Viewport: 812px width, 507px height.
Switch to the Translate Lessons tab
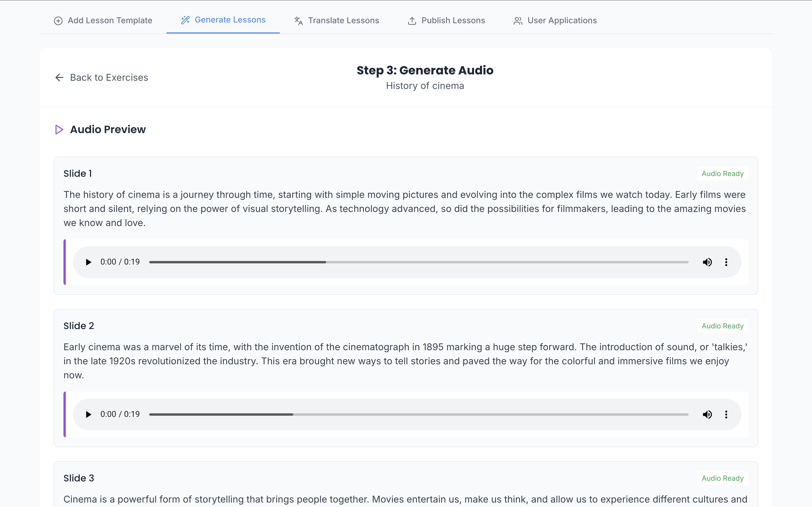(x=336, y=20)
